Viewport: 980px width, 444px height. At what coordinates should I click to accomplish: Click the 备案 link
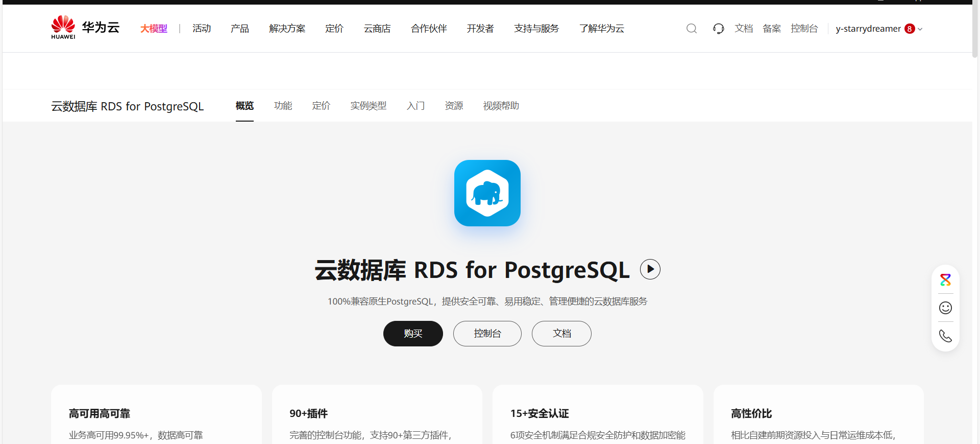pos(772,29)
